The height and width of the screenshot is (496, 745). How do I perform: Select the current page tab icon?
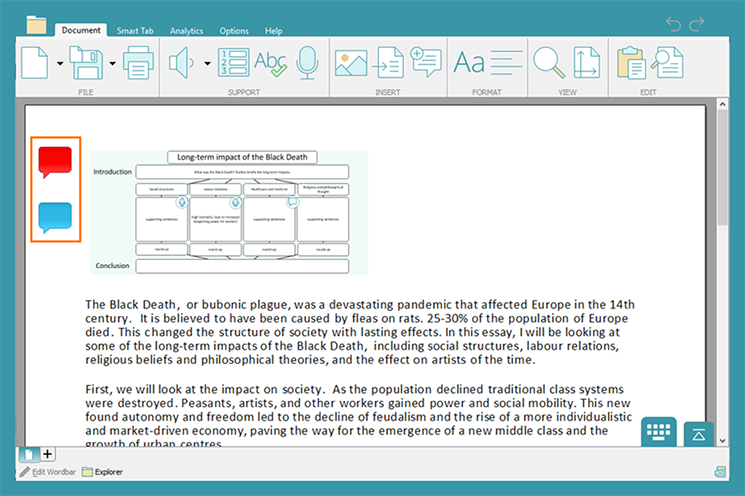[x=29, y=455]
